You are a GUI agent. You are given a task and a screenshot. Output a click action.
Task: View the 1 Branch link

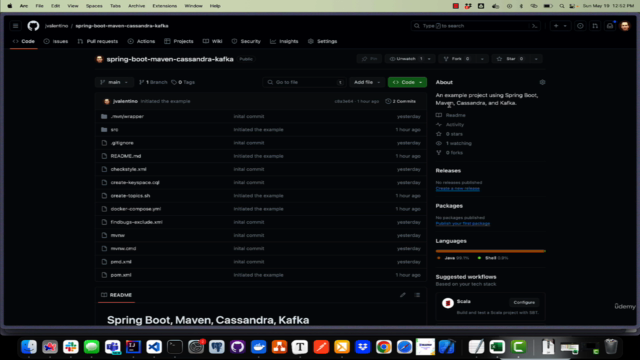pyautogui.click(x=153, y=82)
